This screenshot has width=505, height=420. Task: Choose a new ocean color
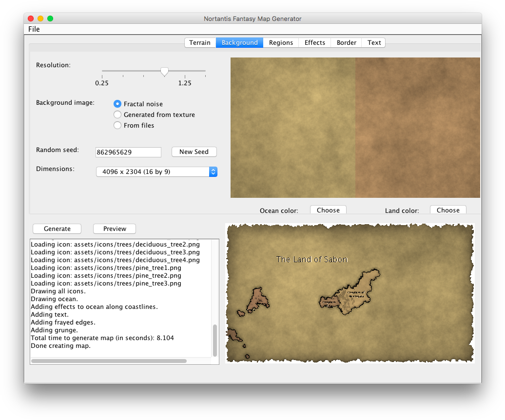328,210
